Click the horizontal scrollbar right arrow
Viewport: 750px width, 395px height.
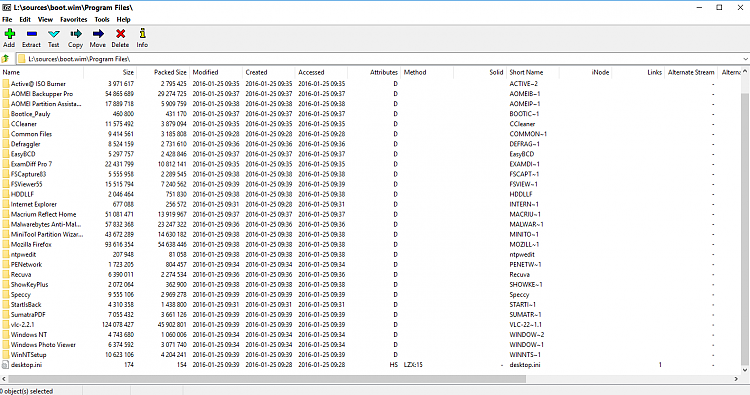coord(736,379)
